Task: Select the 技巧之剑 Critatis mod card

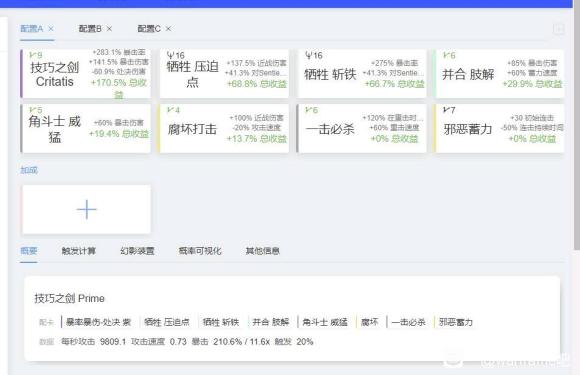Action: [86, 74]
